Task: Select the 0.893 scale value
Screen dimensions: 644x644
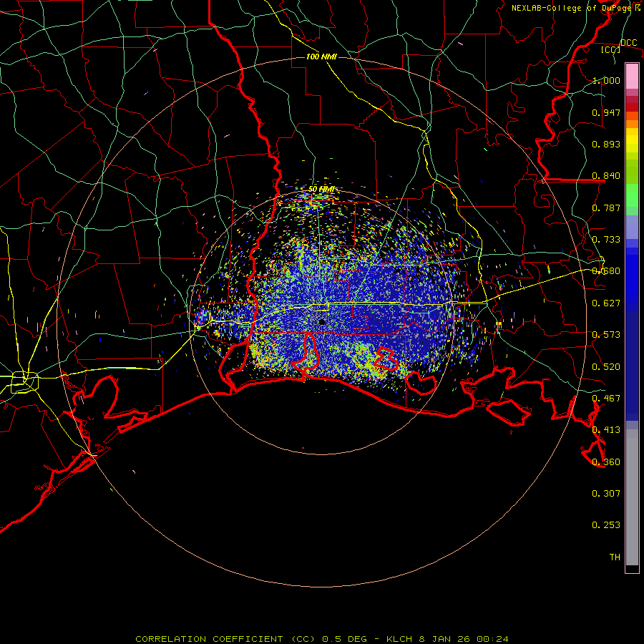Action: tap(606, 144)
